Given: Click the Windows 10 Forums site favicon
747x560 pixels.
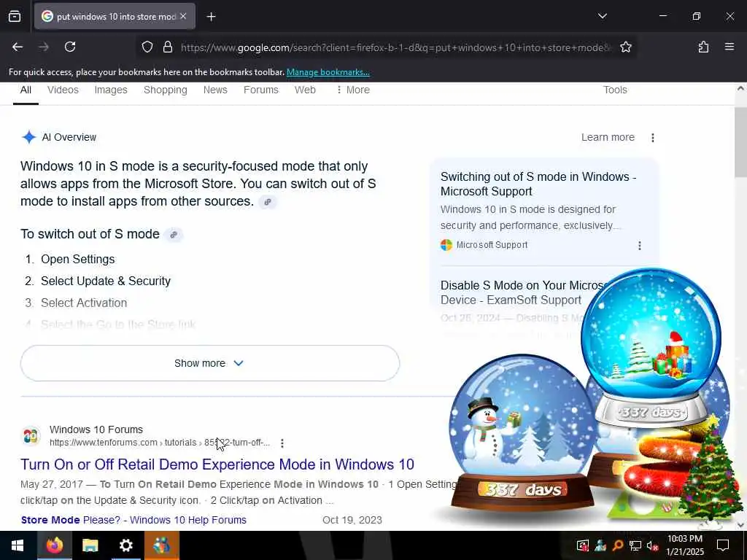Looking at the screenshot, I should tap(31, 436).
